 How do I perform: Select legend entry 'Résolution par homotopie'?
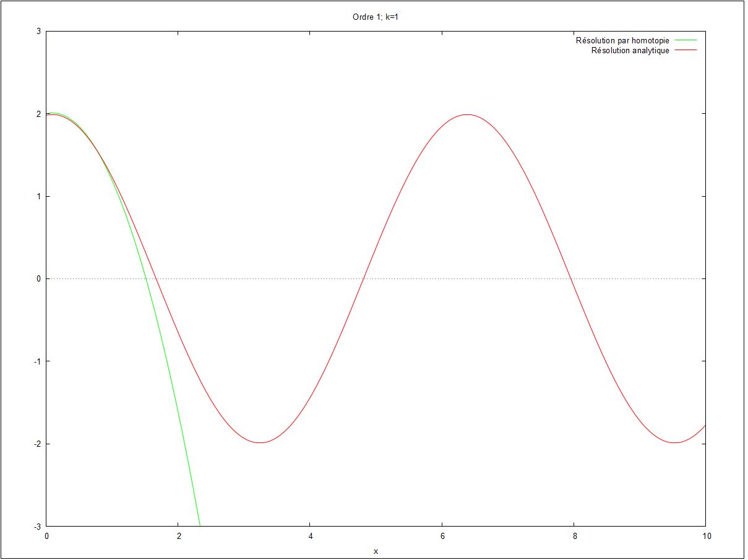[x=622, y=41]
